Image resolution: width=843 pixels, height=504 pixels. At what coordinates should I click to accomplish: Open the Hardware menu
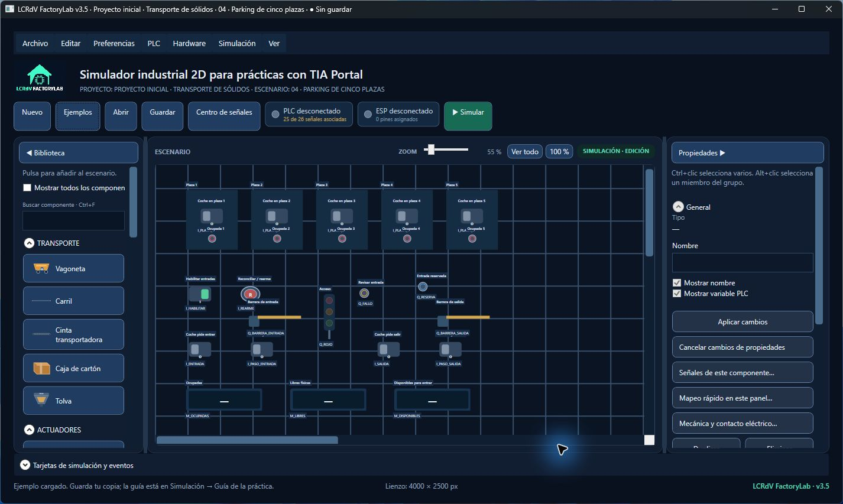click(x=189, y=43)
